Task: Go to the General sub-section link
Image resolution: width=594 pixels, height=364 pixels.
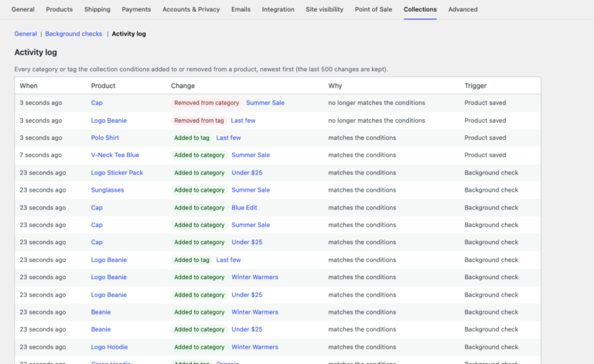Action: [x=26, y=34]
